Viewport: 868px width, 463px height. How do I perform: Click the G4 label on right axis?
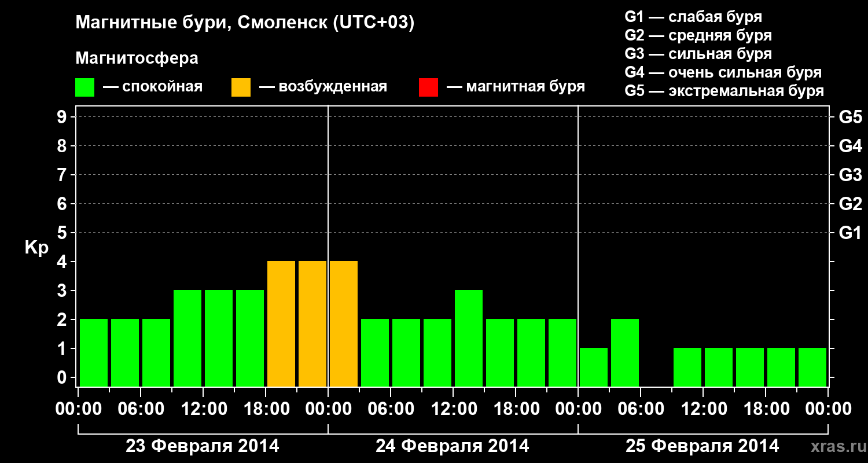(x=851, y=146)
